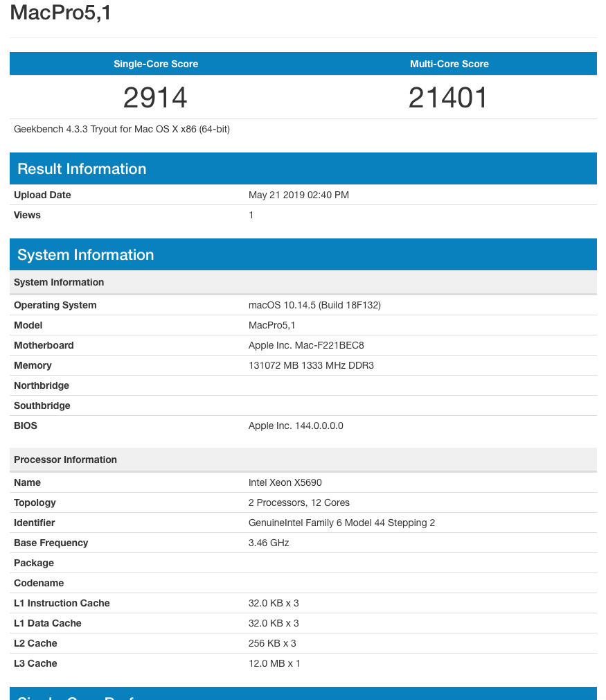Select the 12.0 MB x 1 value
This screenshot has width=606, height=700.
click(274, 663)
